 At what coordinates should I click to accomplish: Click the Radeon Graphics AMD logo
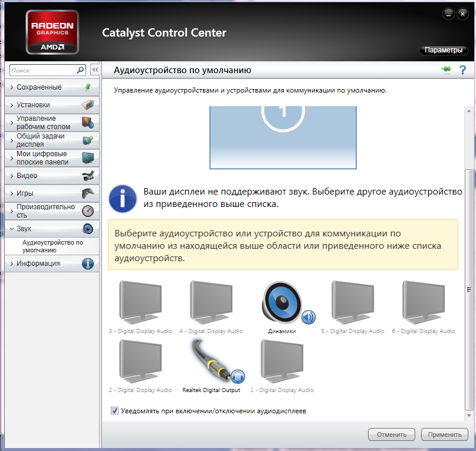pyautogui.click(x=52, y=32)
